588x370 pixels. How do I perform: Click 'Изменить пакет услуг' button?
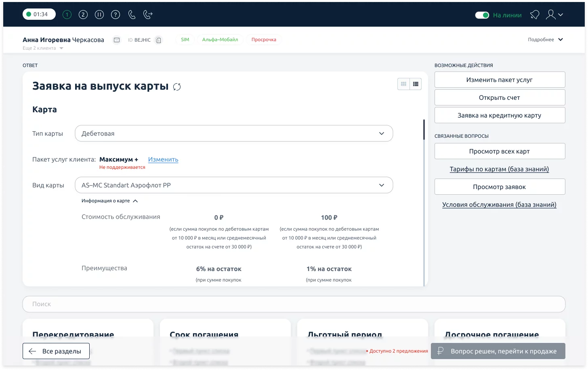[x=500, y=80]
